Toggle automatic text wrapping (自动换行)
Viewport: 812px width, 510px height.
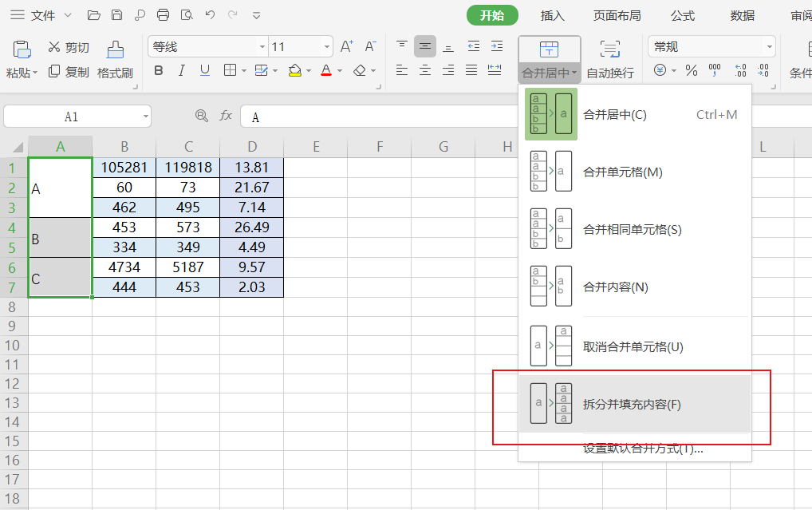[x=610, y=60]
